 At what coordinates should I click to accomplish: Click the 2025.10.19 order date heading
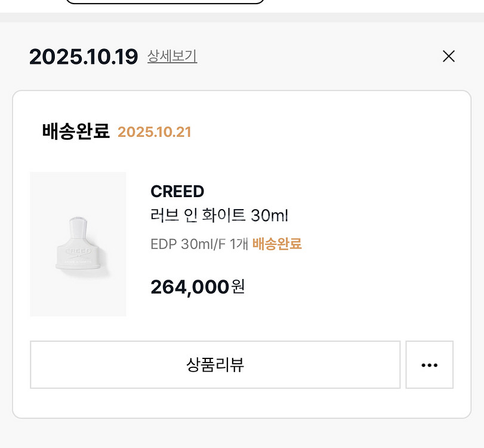pos(80,56)
